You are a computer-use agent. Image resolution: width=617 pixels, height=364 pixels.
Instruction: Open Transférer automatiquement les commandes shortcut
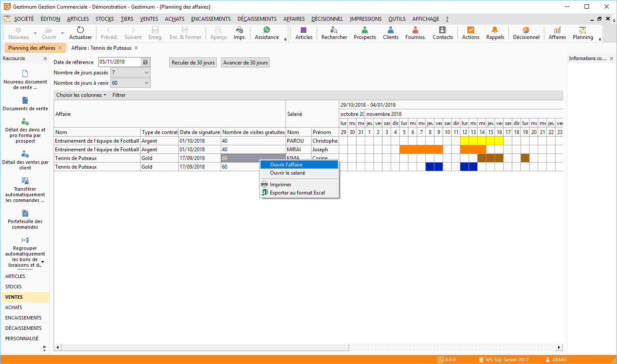(25, 190)
